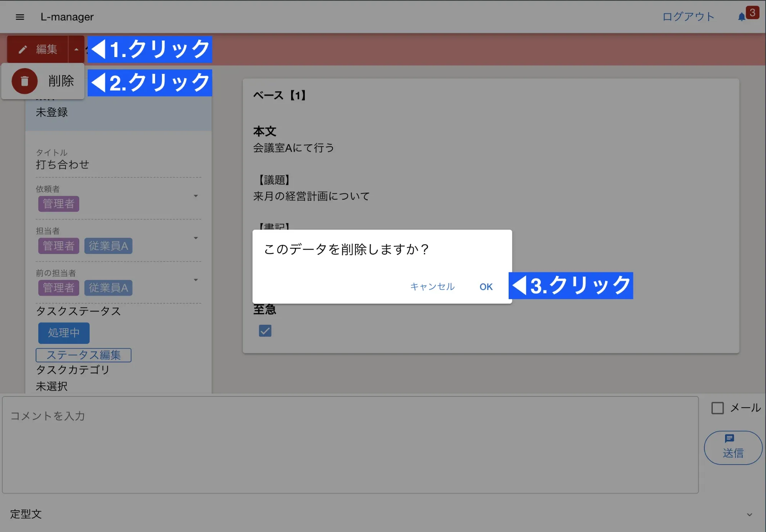Open the hamburger navigation menu
The height and width of the screenshot is (532, 766).
pos(20,17)
